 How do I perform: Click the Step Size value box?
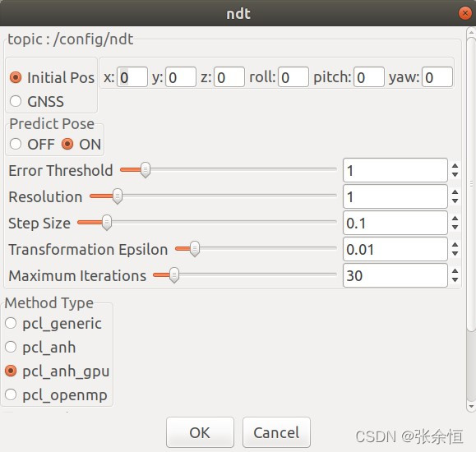click(395, 223)
